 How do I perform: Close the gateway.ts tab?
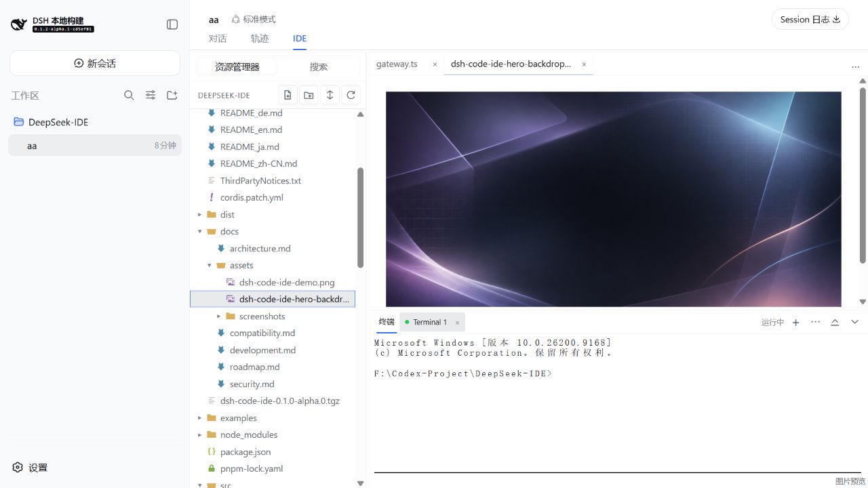click(435, 64)
